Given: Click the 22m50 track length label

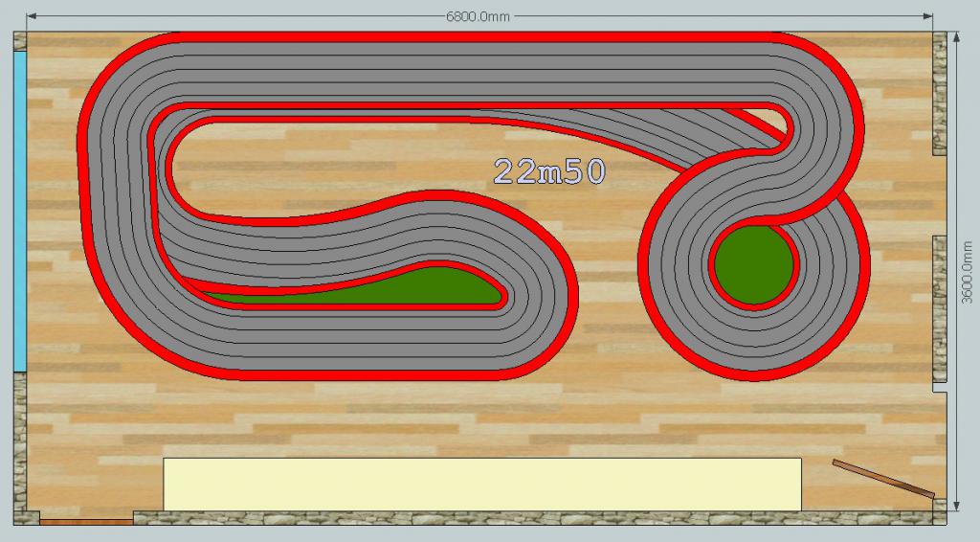Looking at the screenshot, I should point(549,171).
